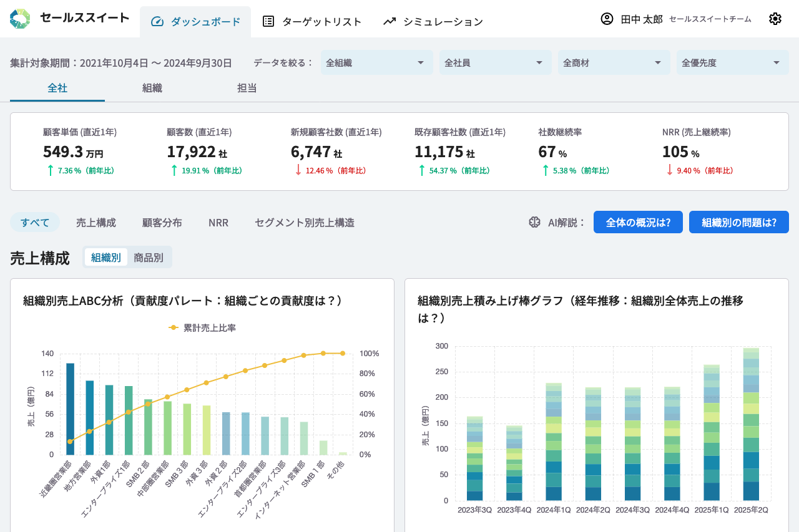Switch to the 組織 tab
Image resolution: width=799 pixels, height=532 pixels.
(152, 88)
